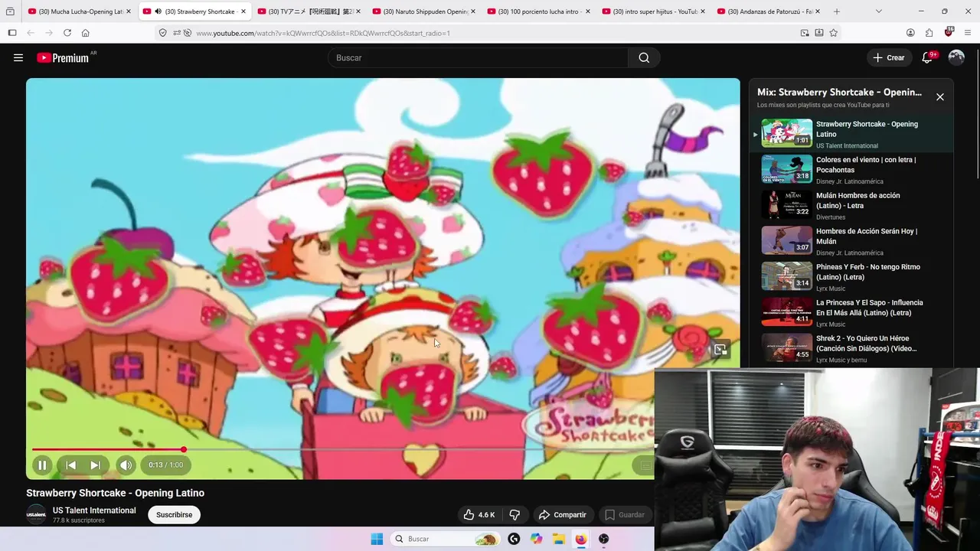Screen dimensions: 980x551
Task: Play Shrek 2 Yo Quiero Un Héroe
Action: (x=851, y=348)
